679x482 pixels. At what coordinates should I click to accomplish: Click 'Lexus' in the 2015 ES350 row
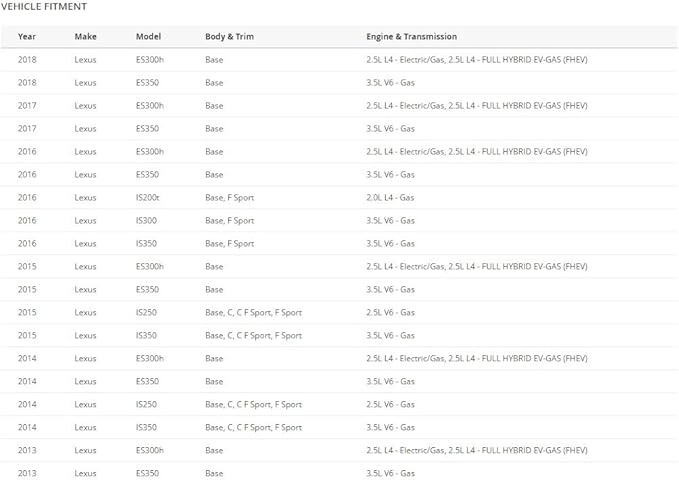pyautogui.click(x=85, y=289)
